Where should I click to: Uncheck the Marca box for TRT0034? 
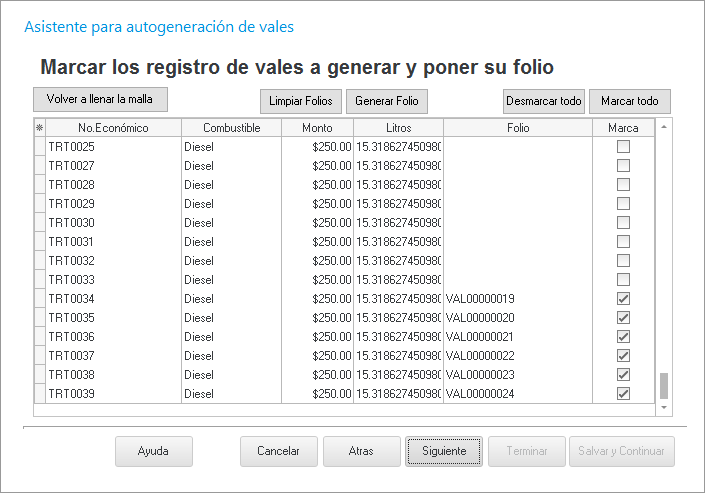(623, 299)
